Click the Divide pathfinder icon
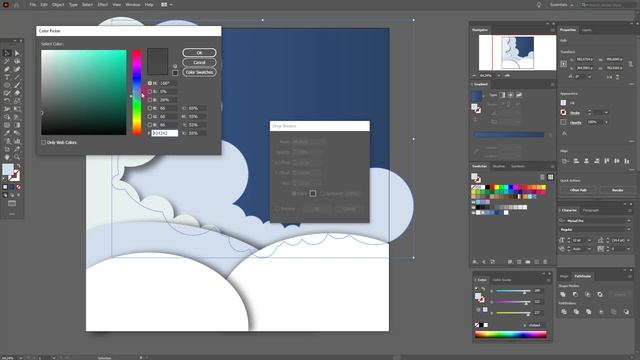The width and height of the screenshot is (640, 360). tap(564, 312)
